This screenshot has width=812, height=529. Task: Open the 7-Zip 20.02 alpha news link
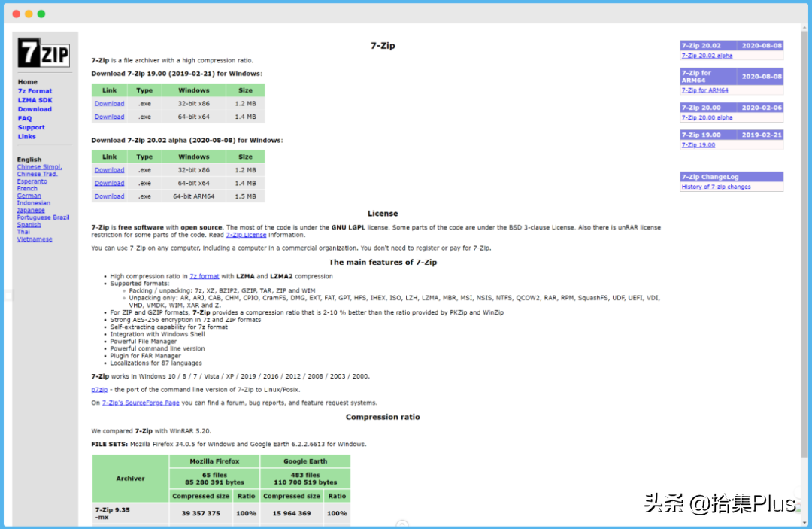tap(707, 56)
